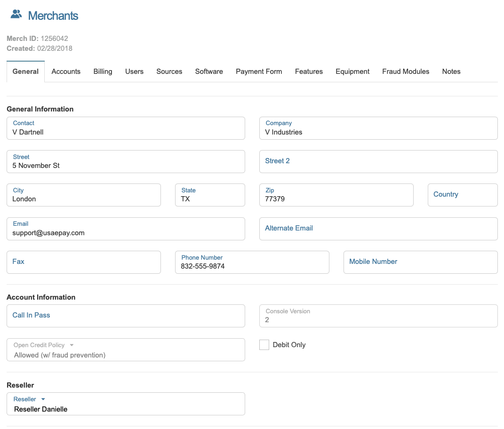
Task: Go to the Users tab
Action: [134, 71]
